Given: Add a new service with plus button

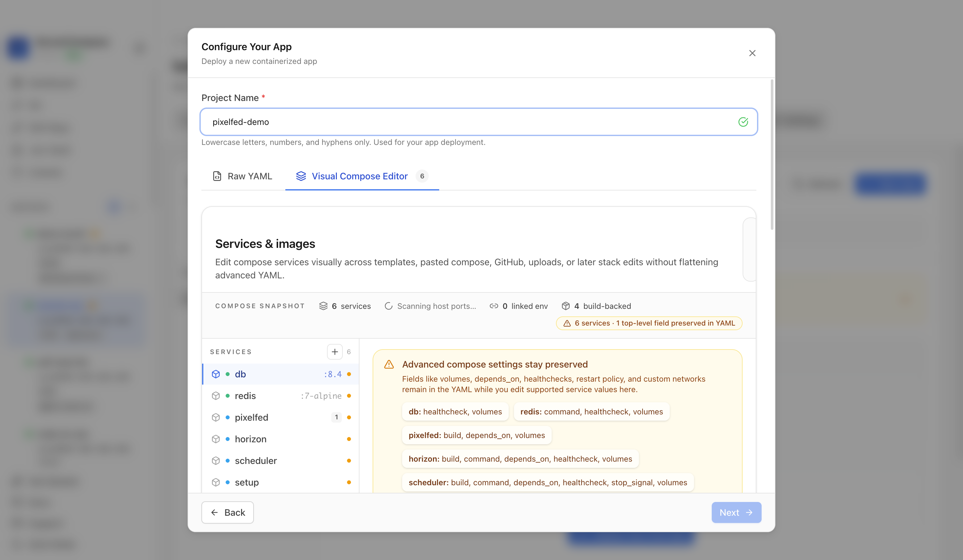Looking at the screenshot, I should [335, 352].
